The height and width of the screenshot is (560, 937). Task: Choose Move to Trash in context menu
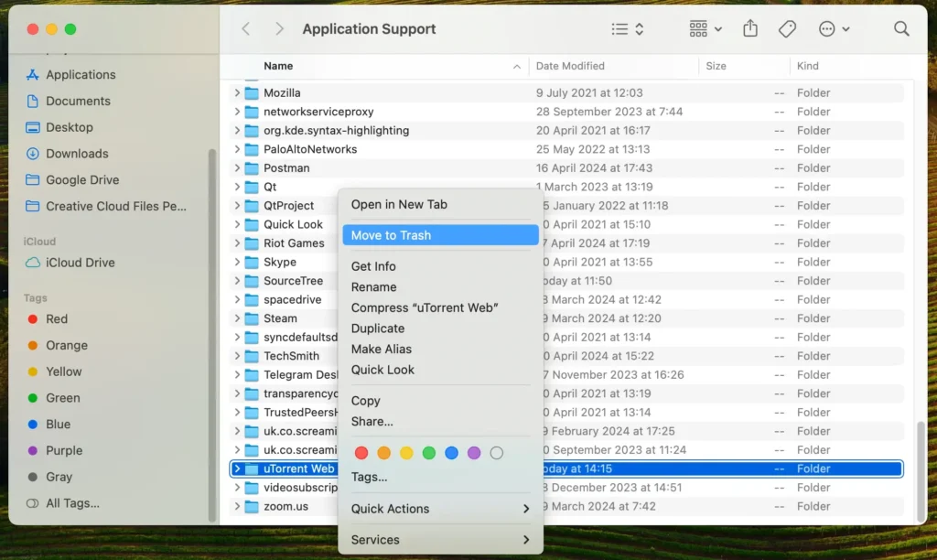[440, 235]
